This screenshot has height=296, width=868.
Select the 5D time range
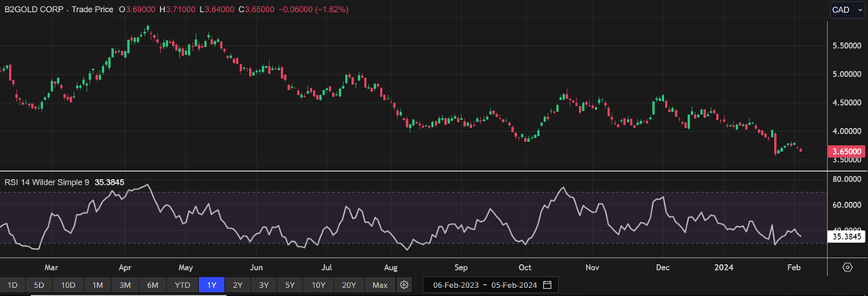point(39,285)
